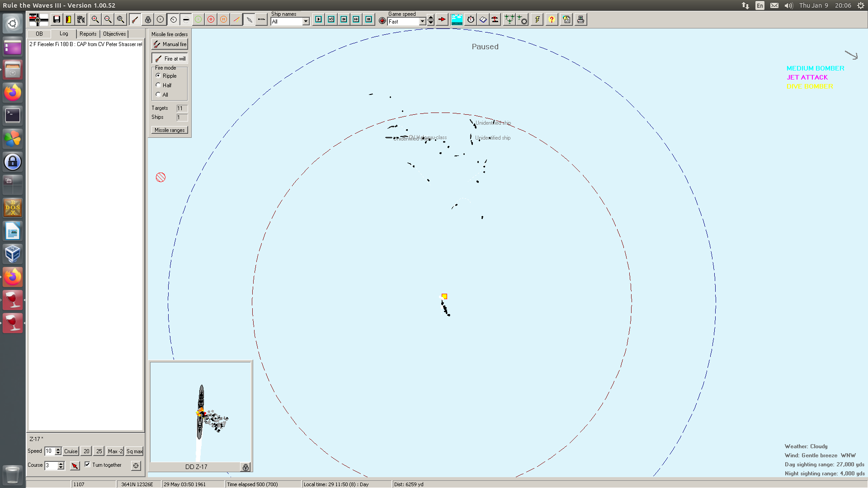868x488 pixels.
Task: Click the Missile ranges button
Action: pyautogui.click(x=170, y=130)
